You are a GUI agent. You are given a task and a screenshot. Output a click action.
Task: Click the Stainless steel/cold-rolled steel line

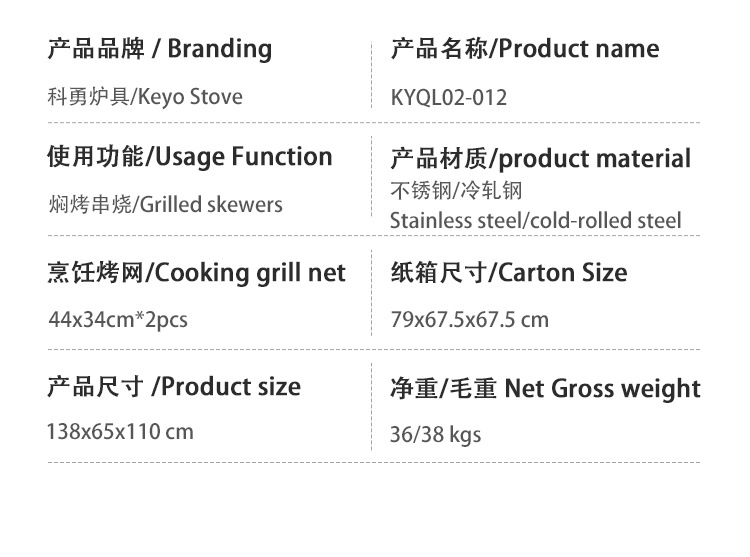point(535,220)
